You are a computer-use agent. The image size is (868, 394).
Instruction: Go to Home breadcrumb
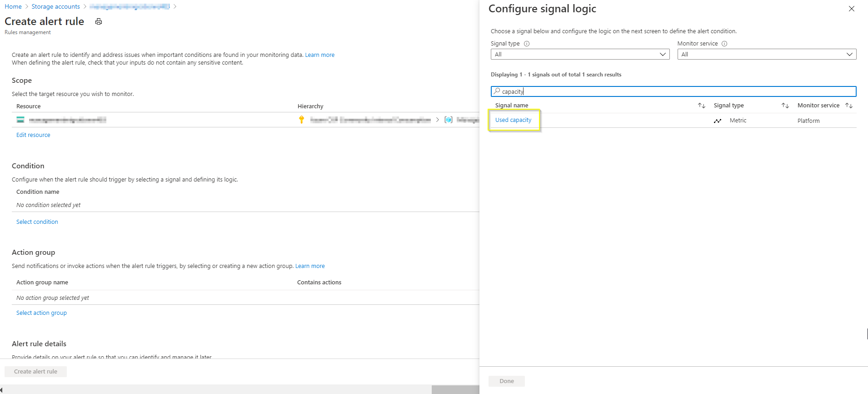pyautogui.click(x=13, y=6)
